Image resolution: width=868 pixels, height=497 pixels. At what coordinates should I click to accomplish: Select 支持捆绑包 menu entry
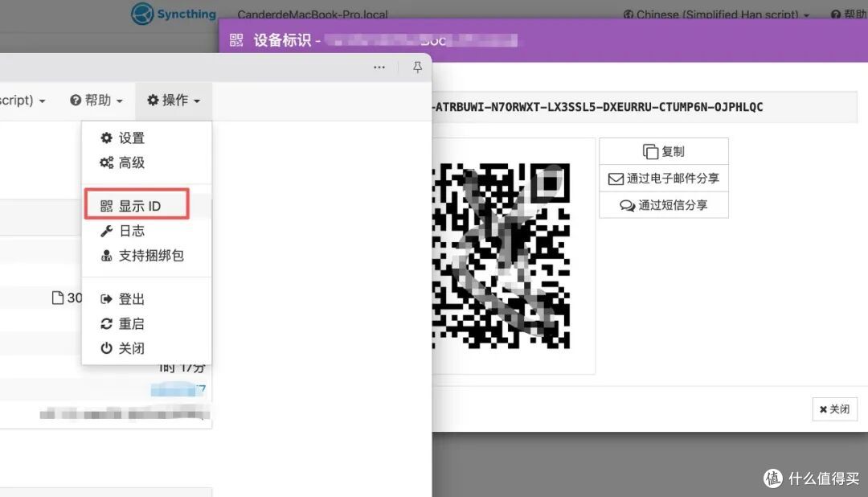click(x=147, y=256)
